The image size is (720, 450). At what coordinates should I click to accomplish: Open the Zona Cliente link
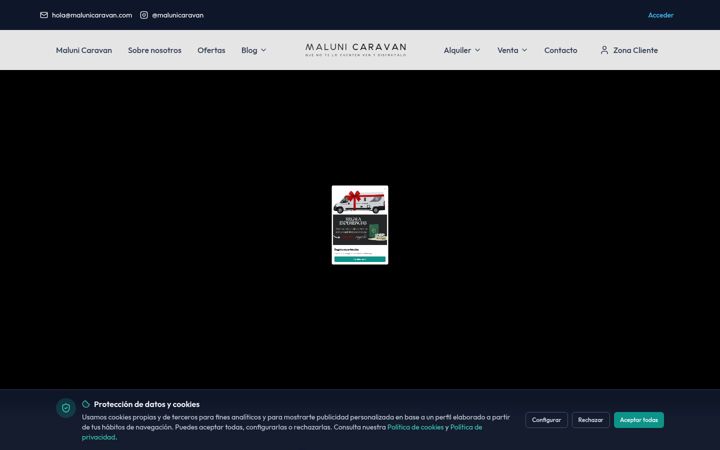pos(636,50)
